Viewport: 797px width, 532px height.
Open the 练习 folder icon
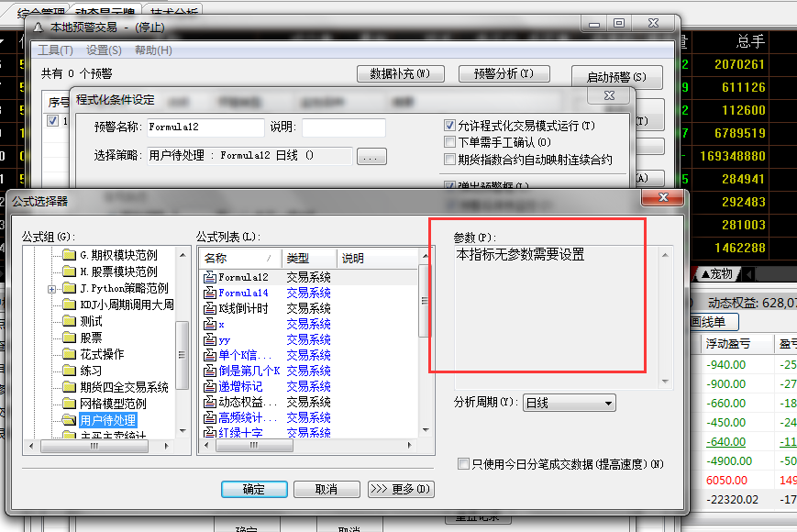coord(69,371)
